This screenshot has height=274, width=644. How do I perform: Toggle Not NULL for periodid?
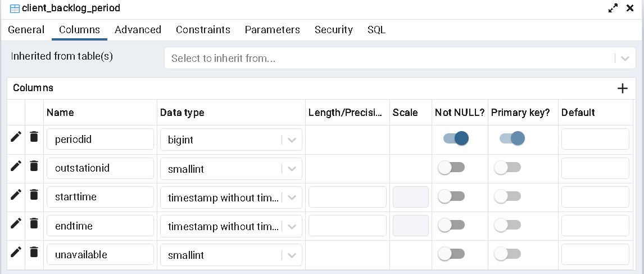(x=456, y=138)
